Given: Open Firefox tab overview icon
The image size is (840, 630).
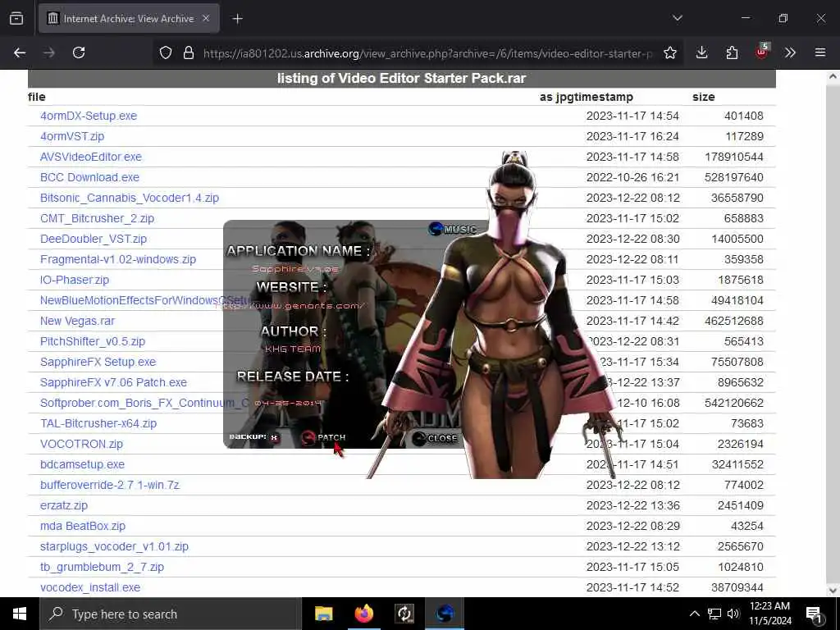Looking at the screenshot, I should pyautogui.click(x=16, y=18).
